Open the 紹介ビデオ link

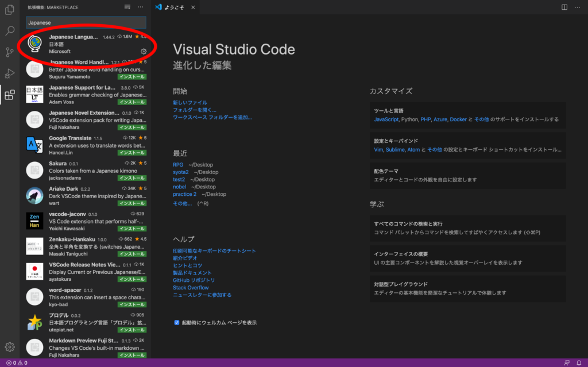point(185,258)
